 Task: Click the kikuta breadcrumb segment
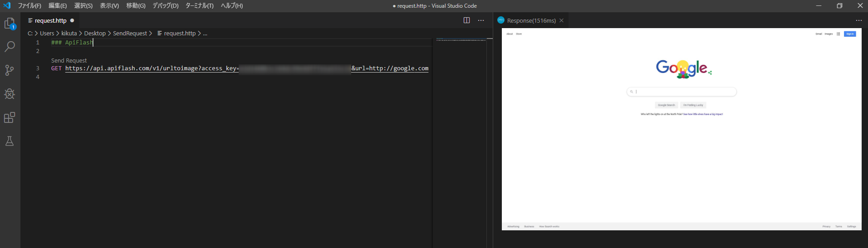(x=69, y=33)
